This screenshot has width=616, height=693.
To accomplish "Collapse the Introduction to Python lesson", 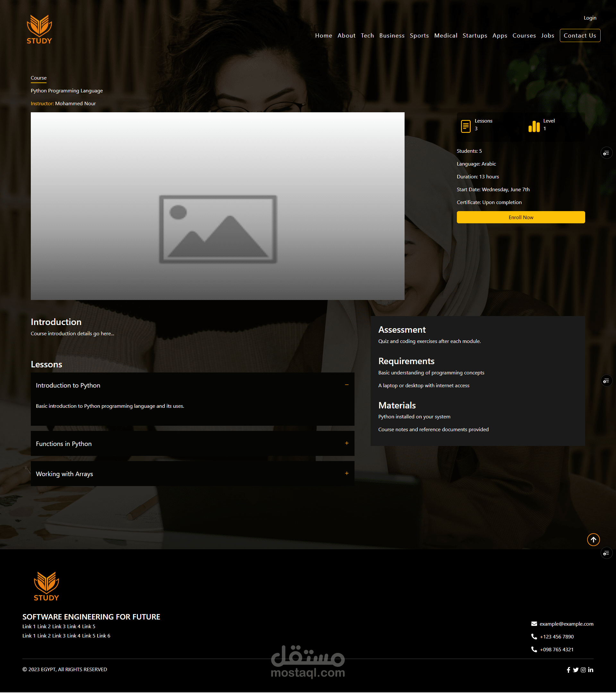I will [x=346, y=385].
